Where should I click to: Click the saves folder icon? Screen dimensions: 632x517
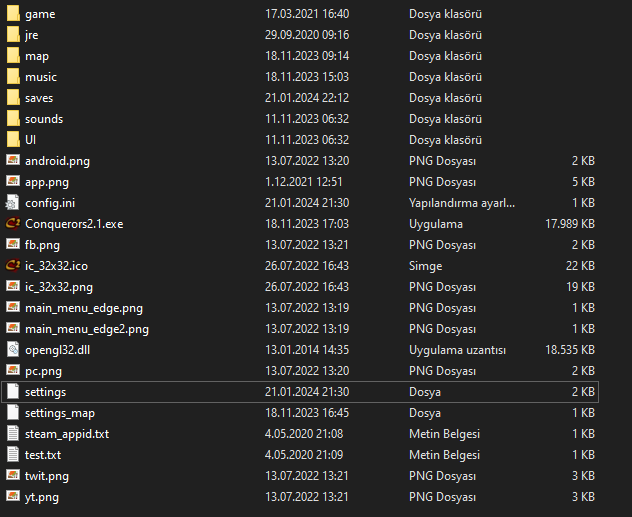click(13, 97)
